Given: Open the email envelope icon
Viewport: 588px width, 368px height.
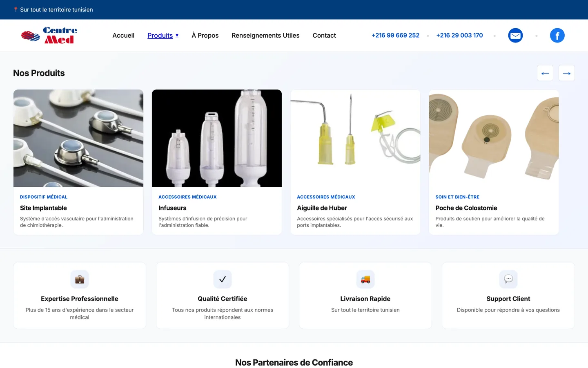Looking at the screenshot, I should 515,36.
